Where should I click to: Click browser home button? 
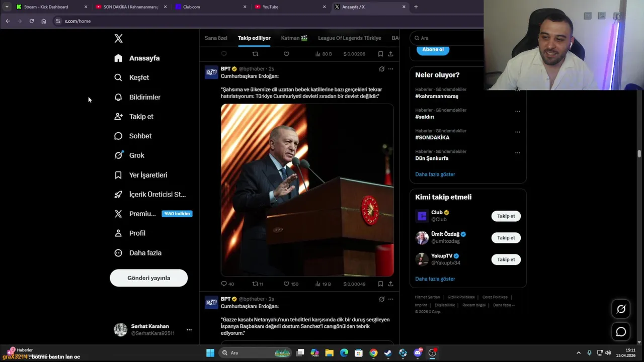click(x=44, y=21)
